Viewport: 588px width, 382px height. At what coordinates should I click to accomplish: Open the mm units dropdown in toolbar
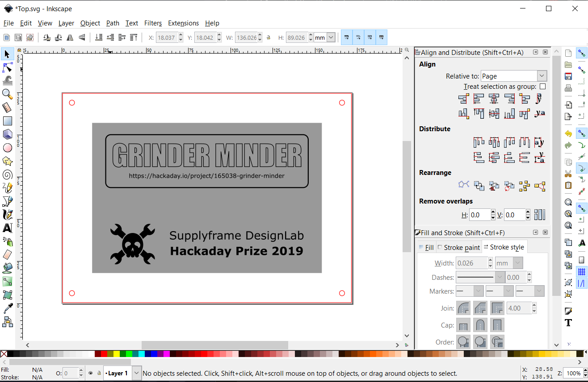pos(325,38)
